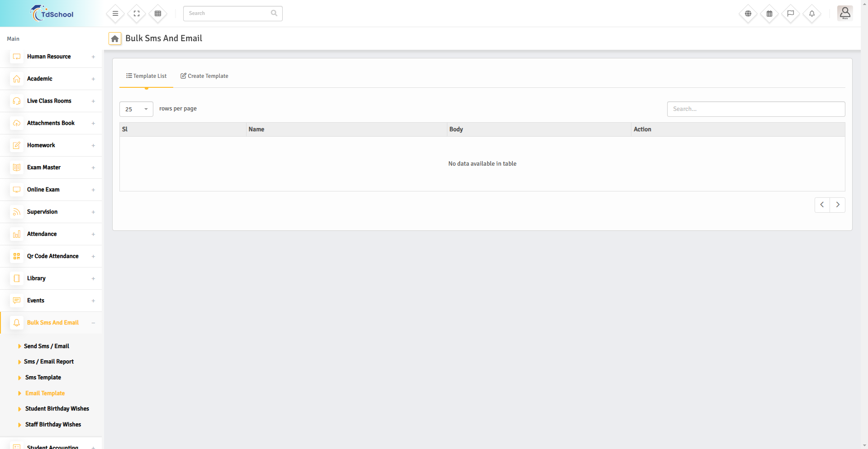Screen dimensions: 868x449
Task: Click the user profile avatar
Action: point(844,13)
